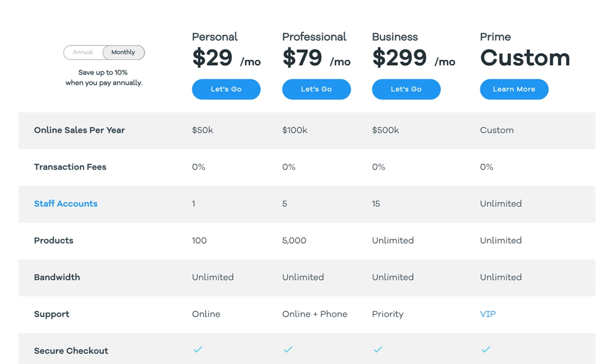
Task: Choose Let's Go for the Business plan
Action: pos(406,89)
